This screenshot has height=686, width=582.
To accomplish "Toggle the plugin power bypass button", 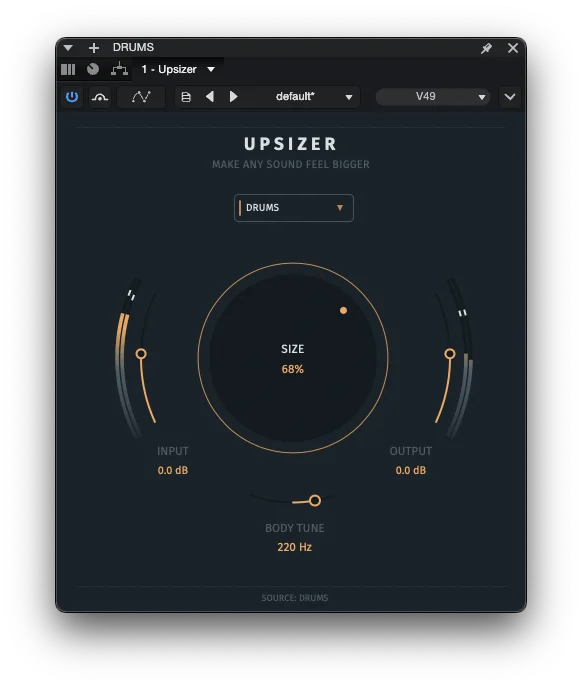I will pyautogui.click(x=72, y=97).
